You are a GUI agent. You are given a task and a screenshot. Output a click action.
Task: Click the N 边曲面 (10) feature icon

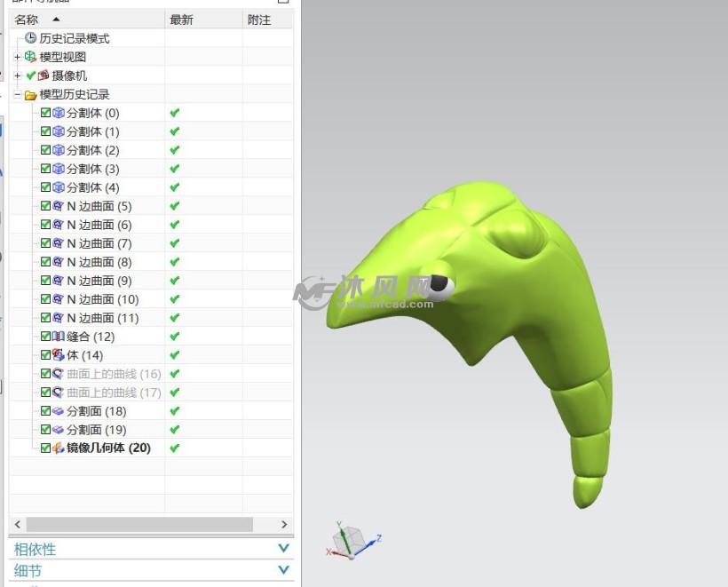click(x=58, y=298)
